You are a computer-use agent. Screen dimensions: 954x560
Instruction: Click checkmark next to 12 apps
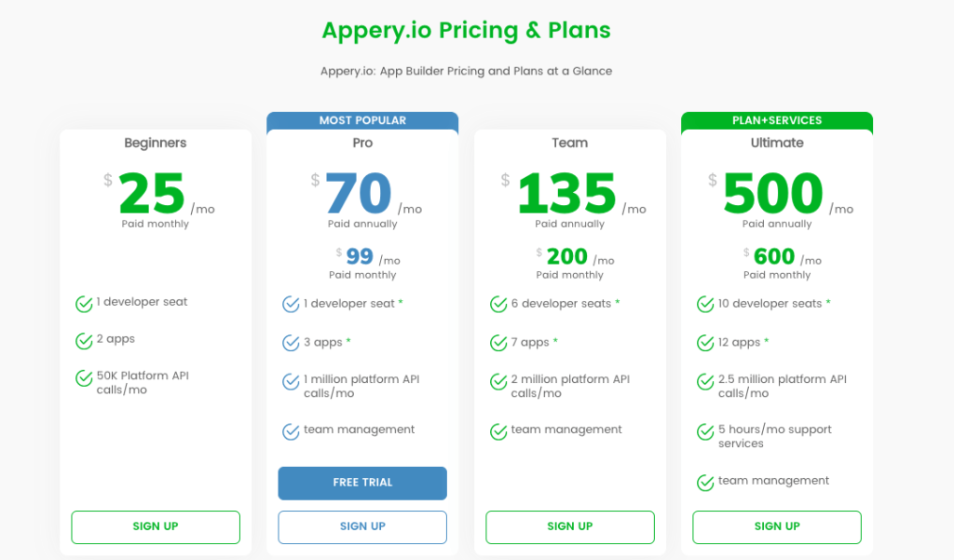705,343
